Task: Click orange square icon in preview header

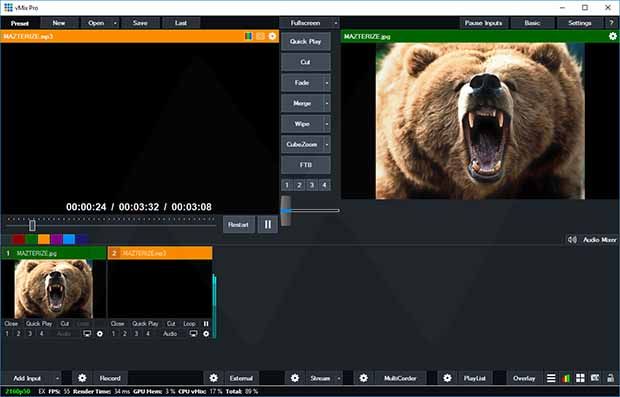Action: click(260, 36)
